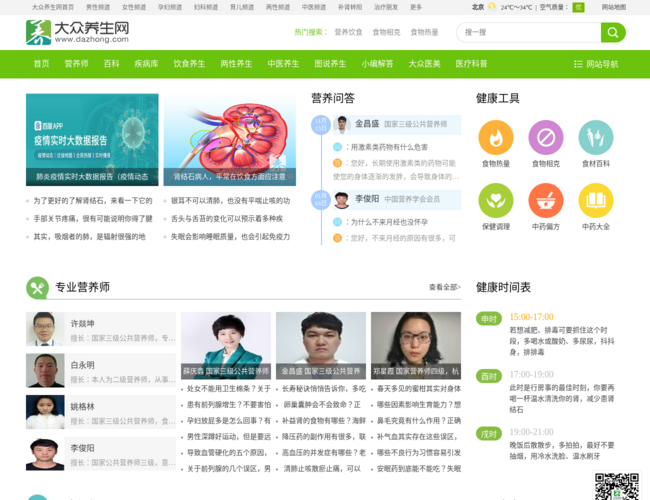The image size is (650, 500).
Task: Open the 图说养生 nav menu item
Action: point(330,64)
